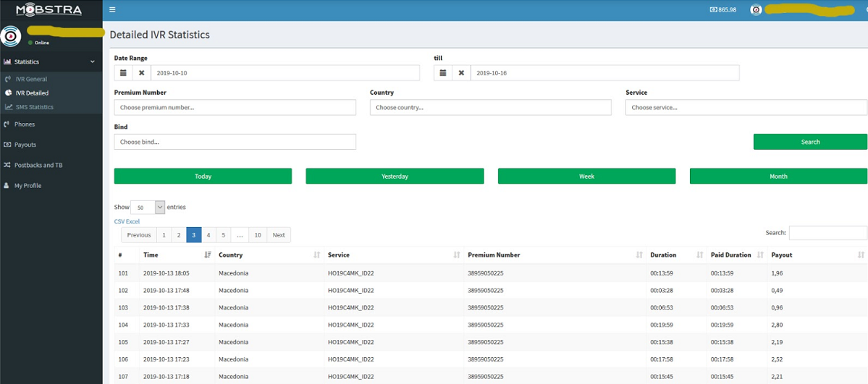The image size is (868, 384).
Task: Click the green Search button
Action: (x=810, y=142)
